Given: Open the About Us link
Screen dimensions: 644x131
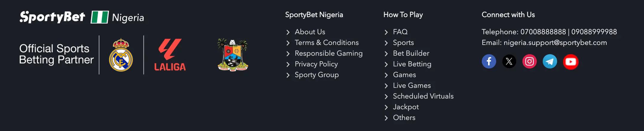Looking at the screenshot, I should click(x=310, y=32).
